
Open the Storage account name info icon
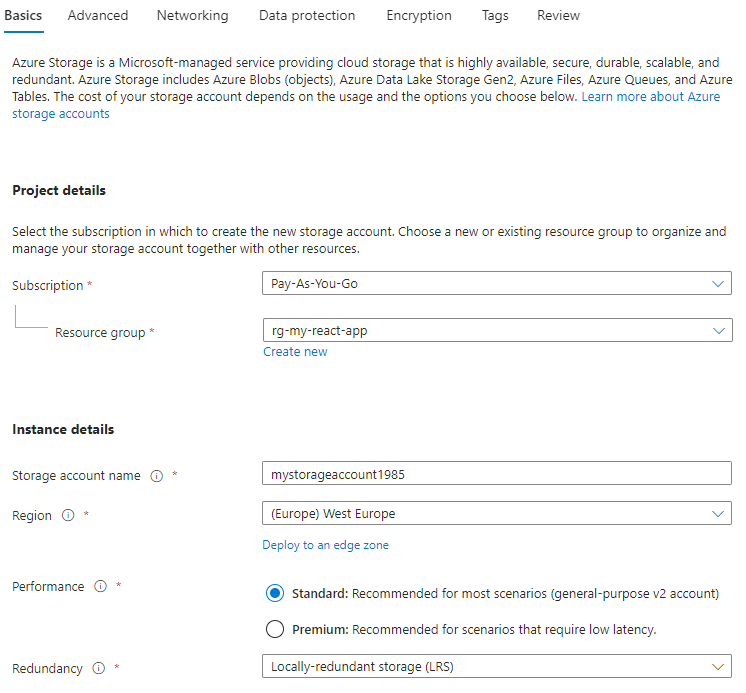[157, 476]
